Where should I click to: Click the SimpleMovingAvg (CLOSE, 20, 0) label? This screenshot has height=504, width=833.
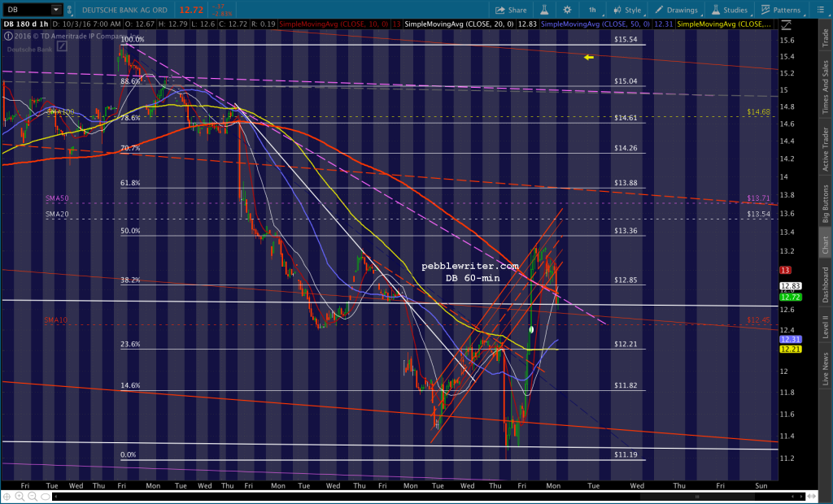(x=459, y=24)
